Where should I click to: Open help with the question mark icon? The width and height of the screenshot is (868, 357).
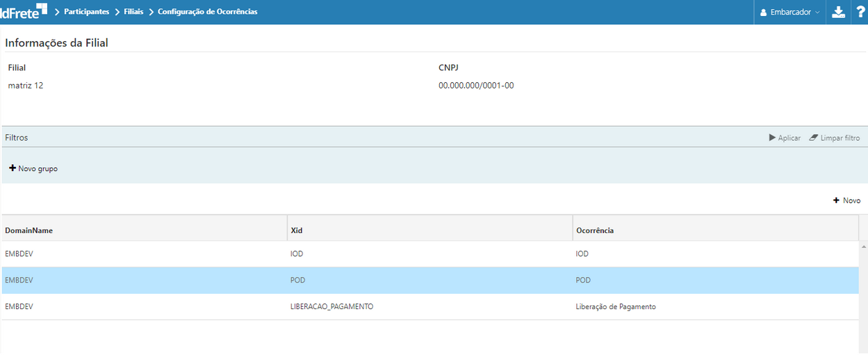tap(859, 12)
